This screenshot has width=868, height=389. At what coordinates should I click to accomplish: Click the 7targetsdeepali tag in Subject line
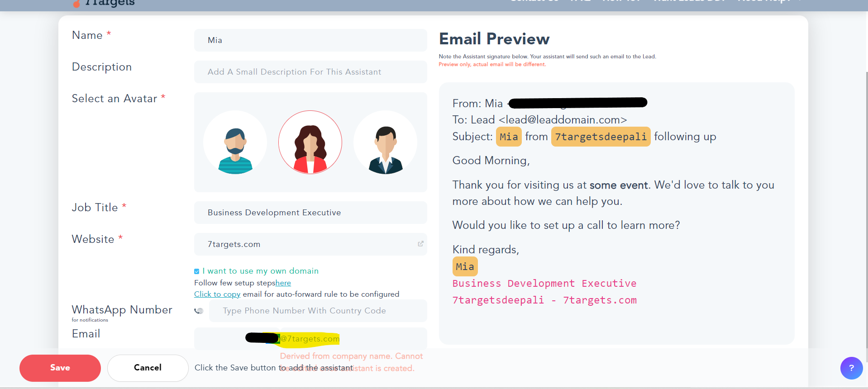(x=601, y=137)
